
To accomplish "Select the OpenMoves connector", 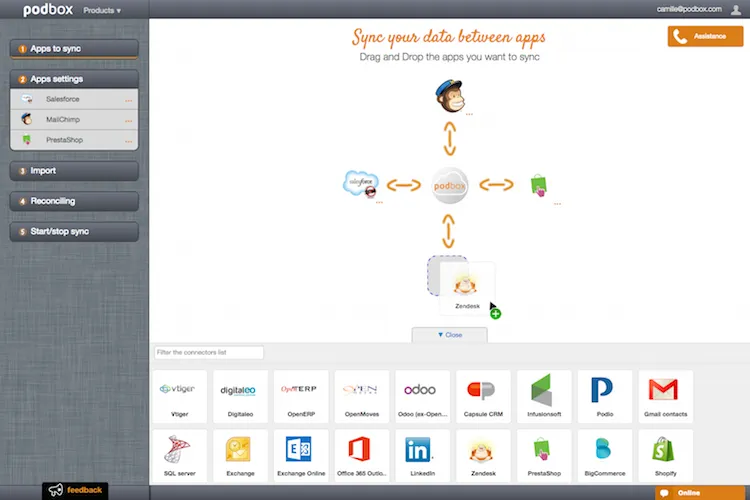I will (362, 396).
